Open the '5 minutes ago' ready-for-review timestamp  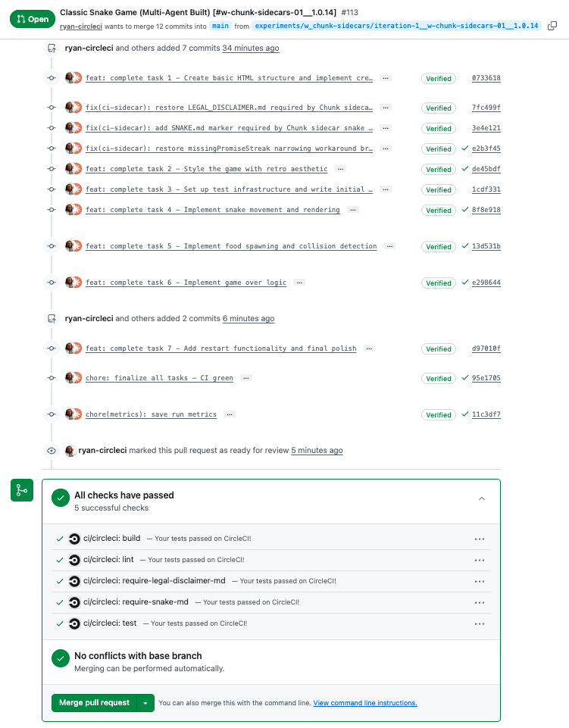(x=317, y=450)
